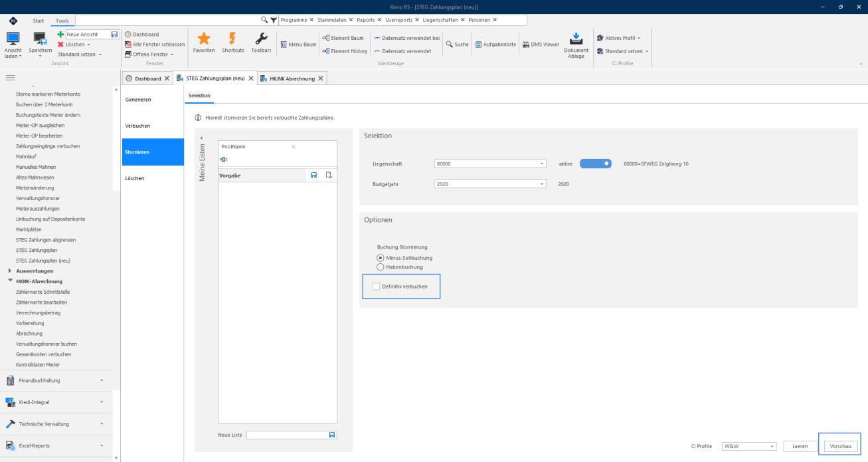Screen dimensions: 868x462
Task: Open the Offene Fenster dropdown
Action: click(149, 54)
